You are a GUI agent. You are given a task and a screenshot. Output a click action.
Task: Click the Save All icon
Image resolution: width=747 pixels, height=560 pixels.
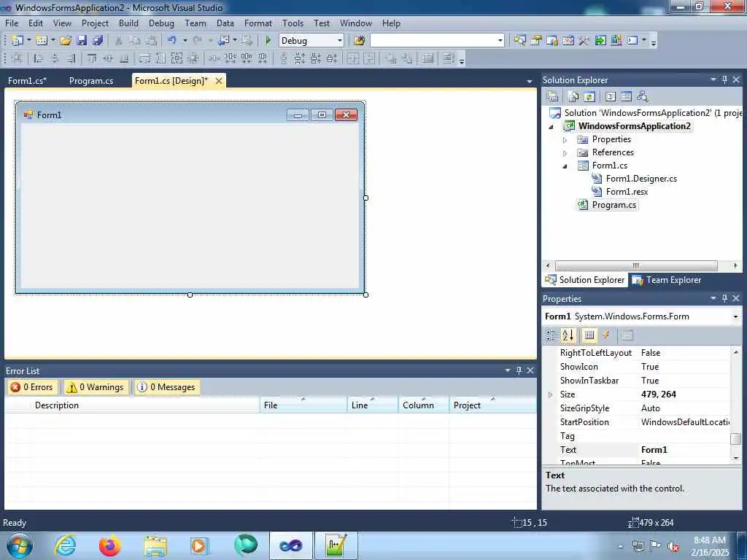coord(98,41)
